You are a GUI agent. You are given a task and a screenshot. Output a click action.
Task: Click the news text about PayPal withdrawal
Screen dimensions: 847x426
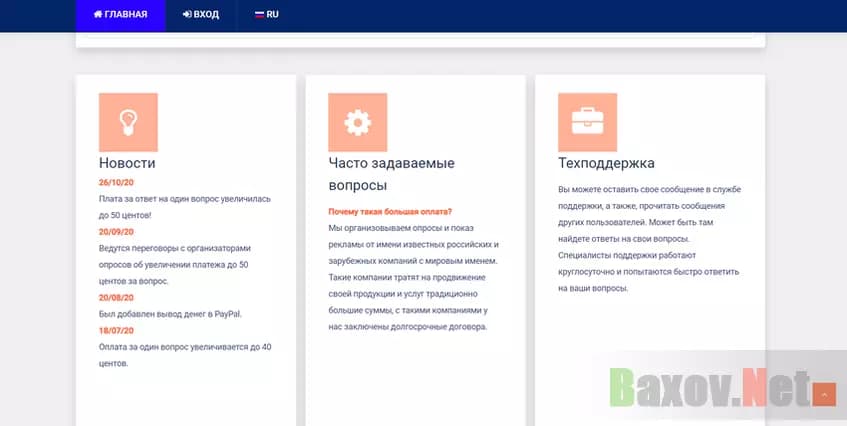170,314
